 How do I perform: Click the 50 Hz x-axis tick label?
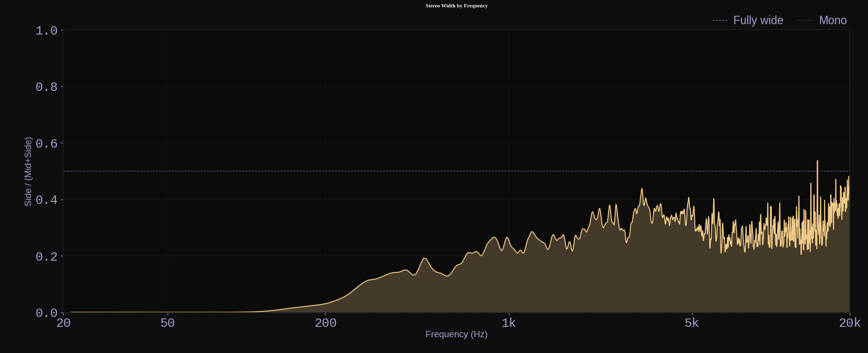(168, 323)
